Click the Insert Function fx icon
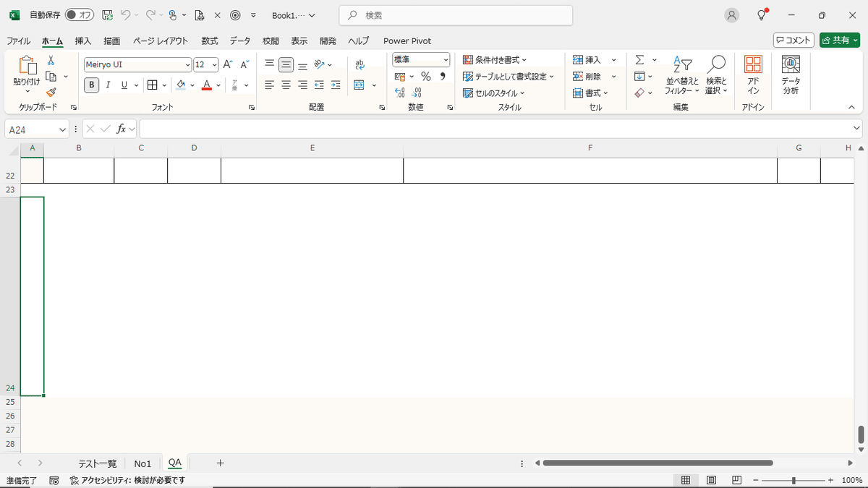 122,129
